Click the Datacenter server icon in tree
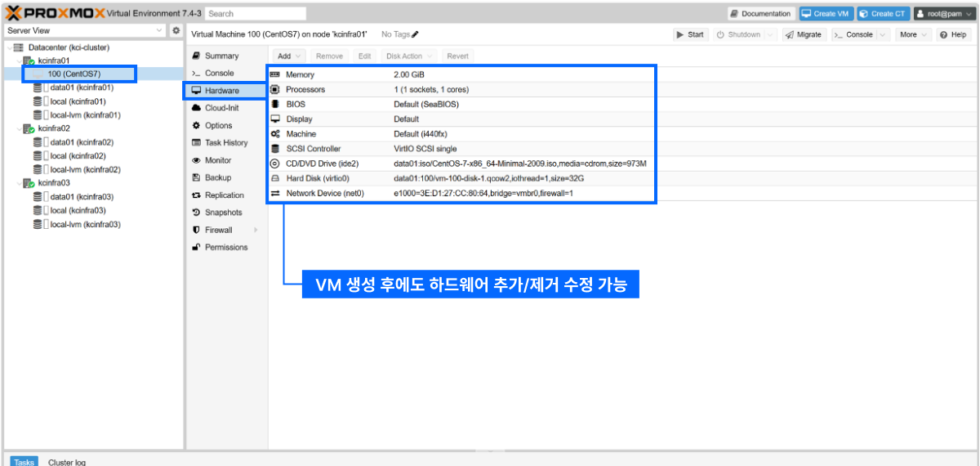Screen dimensions: 980x466 (20, 47)
